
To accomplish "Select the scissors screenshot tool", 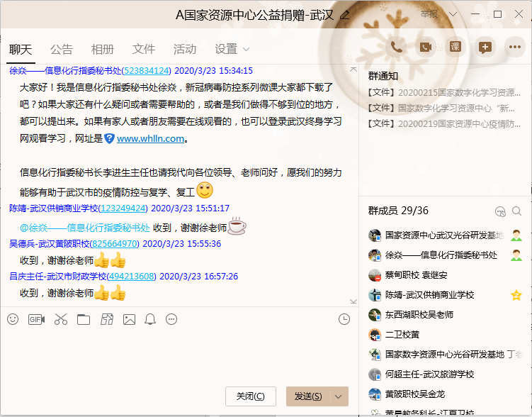I will [x=60, y=319].
